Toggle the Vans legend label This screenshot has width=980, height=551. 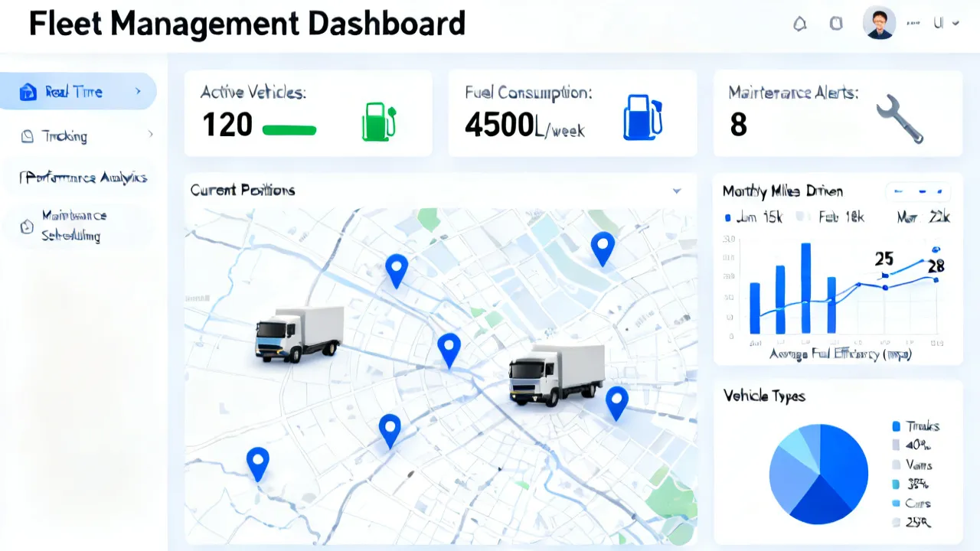point(919,465)
